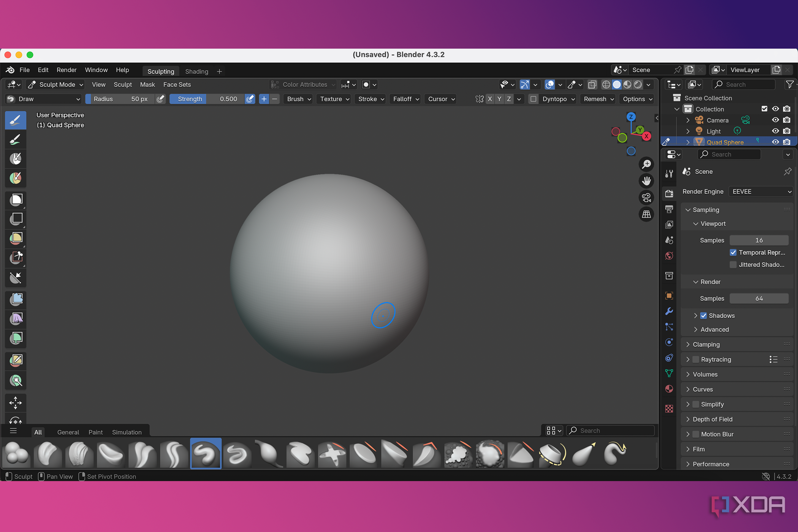
Task: Open the Tool properties tab
Action: click(669, 174)
